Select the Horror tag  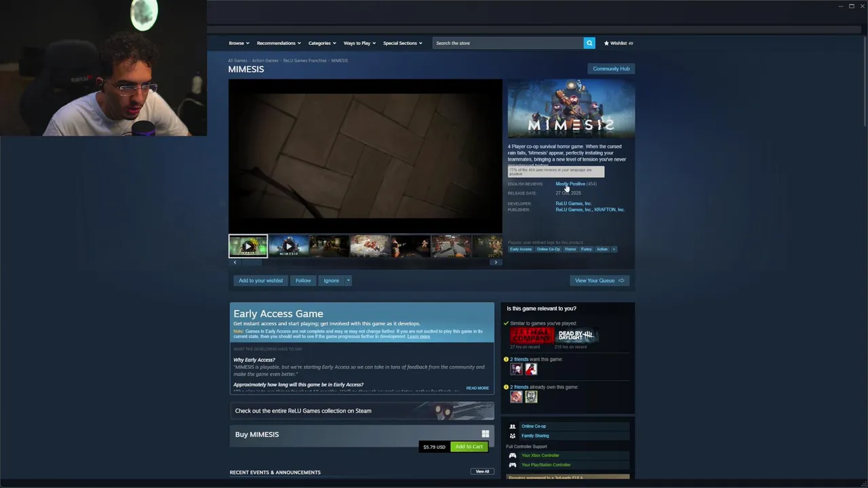coord(570,249)
